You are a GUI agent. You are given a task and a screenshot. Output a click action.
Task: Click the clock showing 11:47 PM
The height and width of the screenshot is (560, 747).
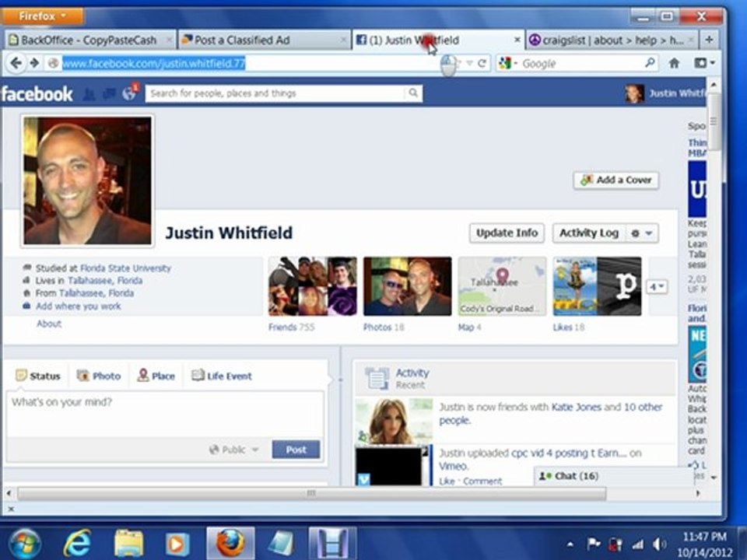pos(704,537)
